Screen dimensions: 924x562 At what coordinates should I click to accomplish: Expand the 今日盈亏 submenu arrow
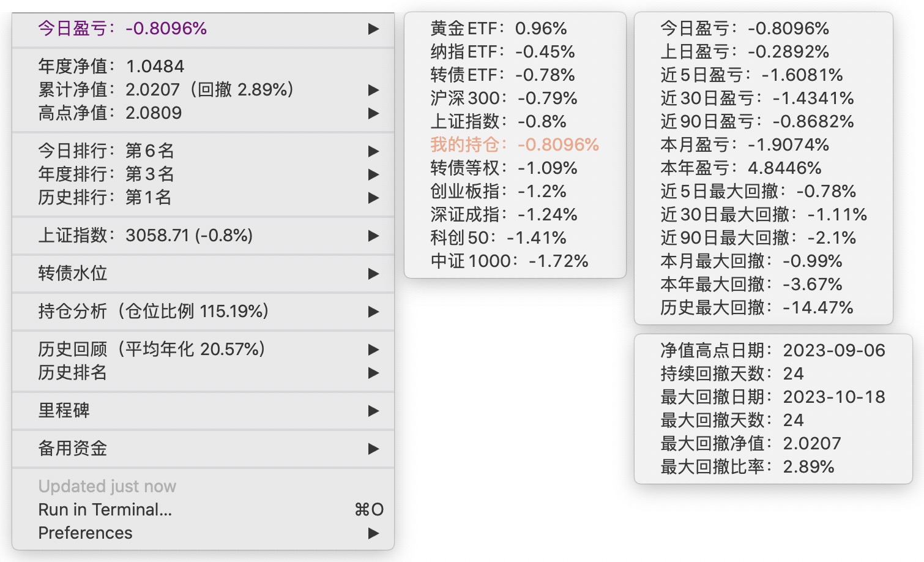coord(373,29)
